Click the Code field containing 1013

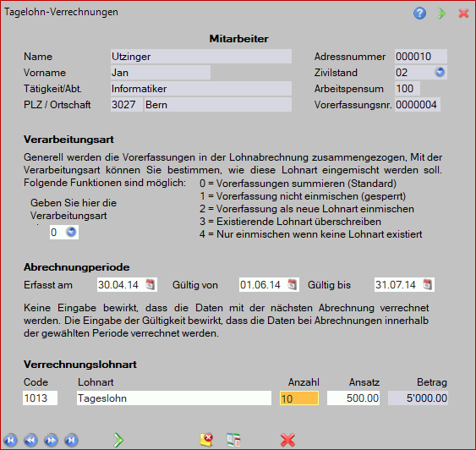point(40,398)
